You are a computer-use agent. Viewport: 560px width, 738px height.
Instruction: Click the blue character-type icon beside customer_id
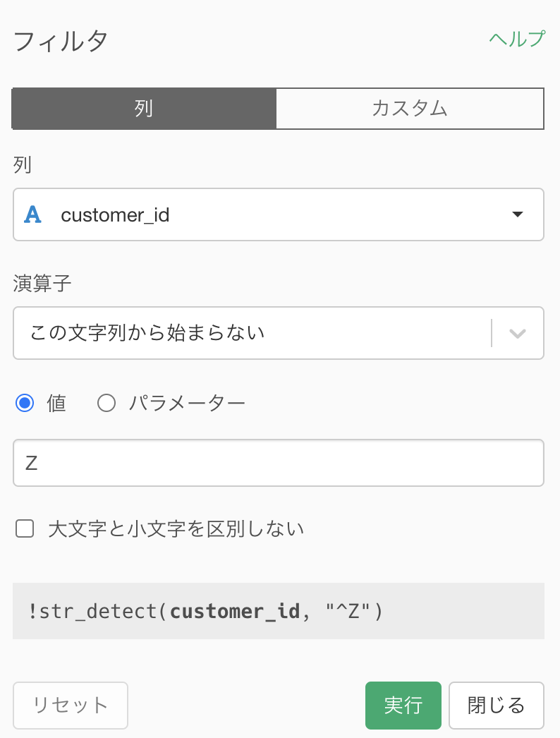coord(32,214)
